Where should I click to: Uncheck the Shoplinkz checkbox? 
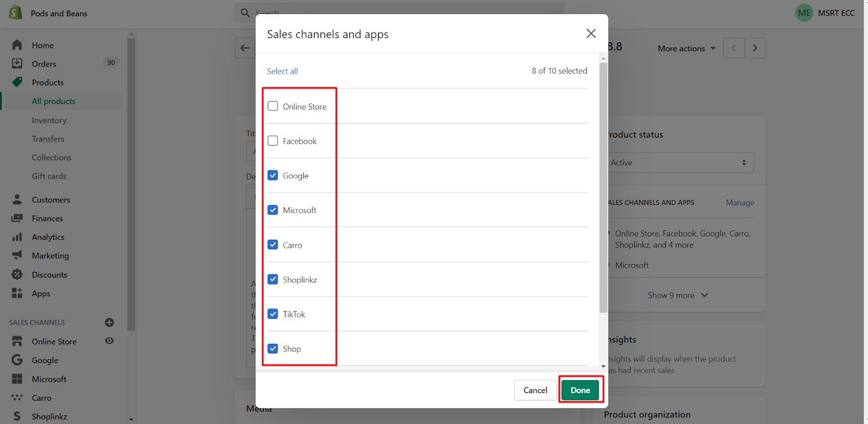pos(273,279)
